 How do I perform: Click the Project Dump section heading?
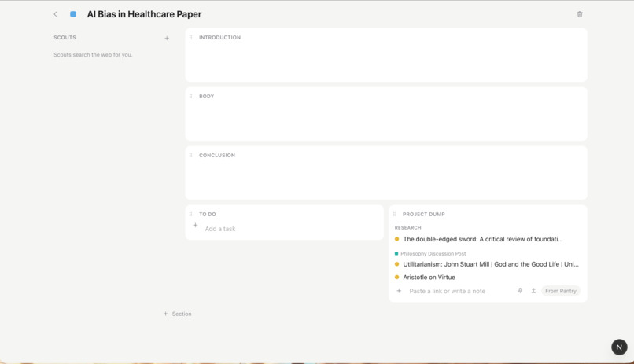coord(423,214)
